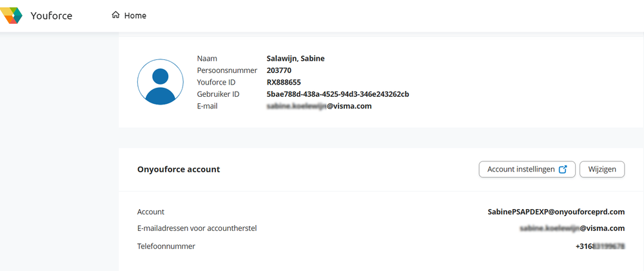Viewport: 644px width, 271px height.
Task: Click the phone number value
Action: click(x=600, y=246)
